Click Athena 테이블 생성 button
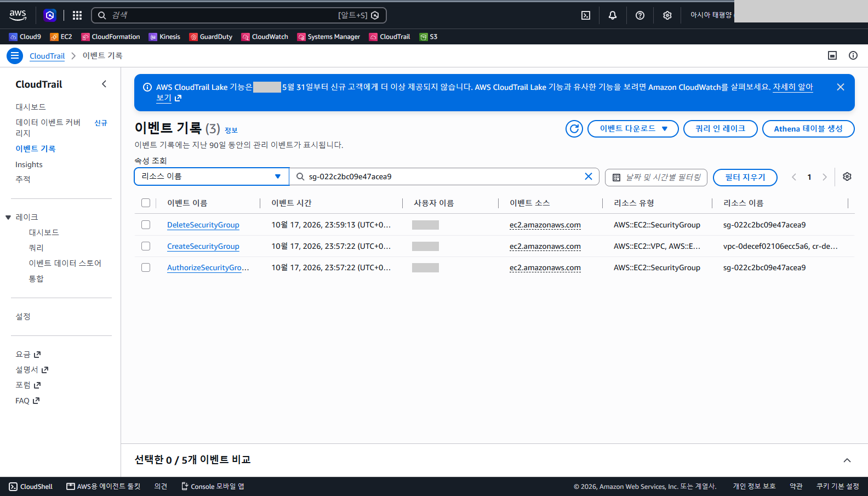 tap(808, 129)
